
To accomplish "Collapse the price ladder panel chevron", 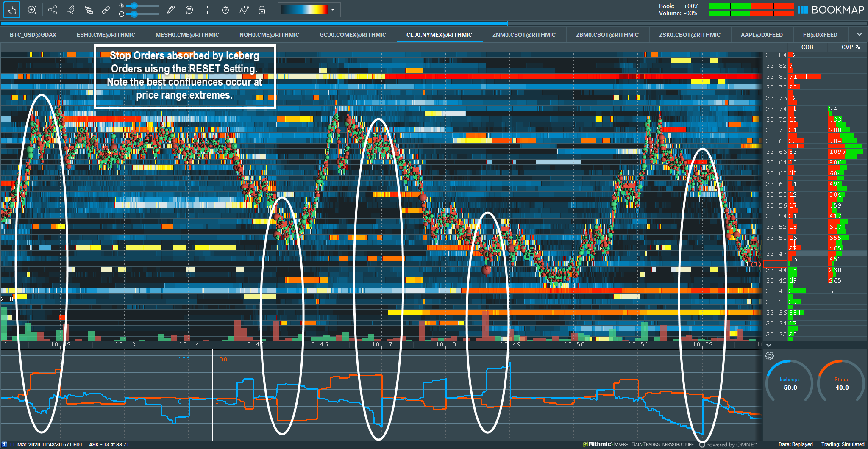I will (x=768, y=345).
